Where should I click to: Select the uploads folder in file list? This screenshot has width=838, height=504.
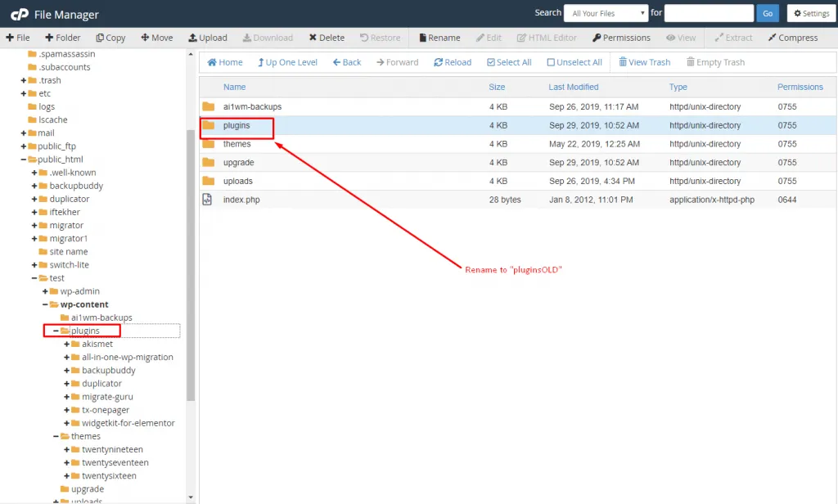pos(518,181)
